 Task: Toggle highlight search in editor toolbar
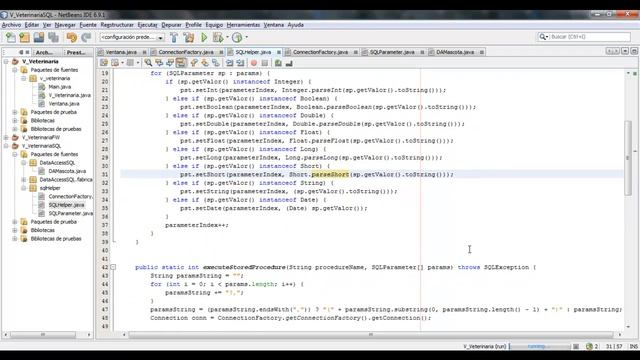pyautogui.click(x=181, y=63)
